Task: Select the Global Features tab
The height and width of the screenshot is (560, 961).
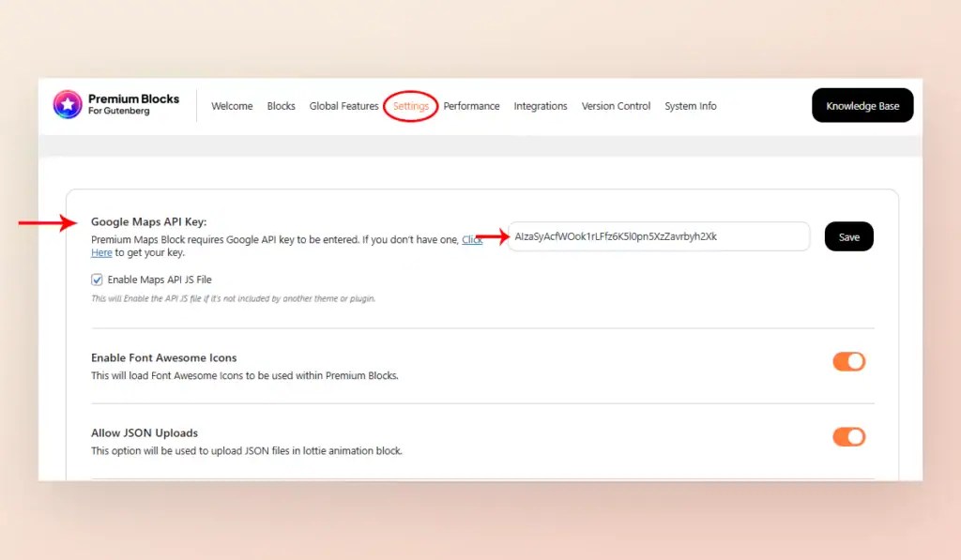Action: (x=343, y=106)
